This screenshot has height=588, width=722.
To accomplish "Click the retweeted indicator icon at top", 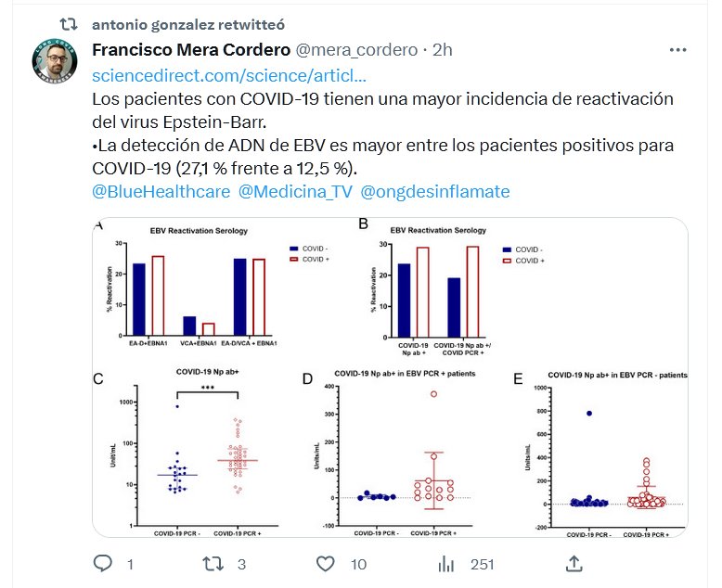I will [69, 24].
